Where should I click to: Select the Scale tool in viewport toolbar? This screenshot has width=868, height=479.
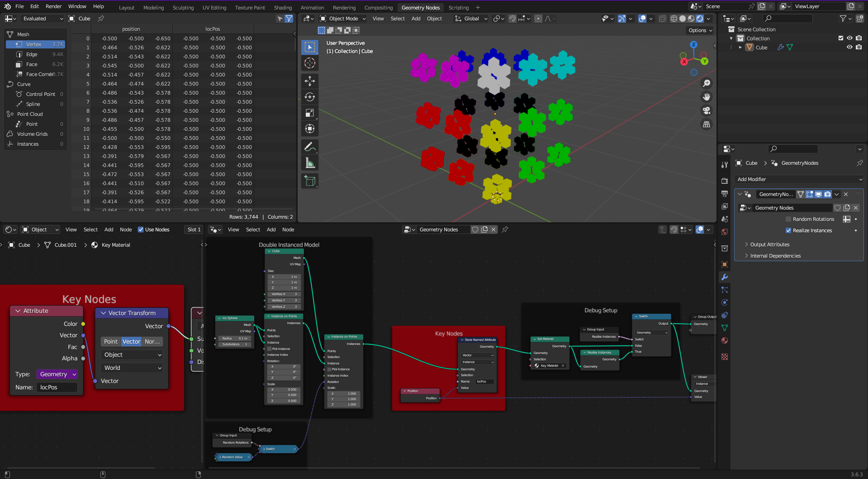[310, 113]
